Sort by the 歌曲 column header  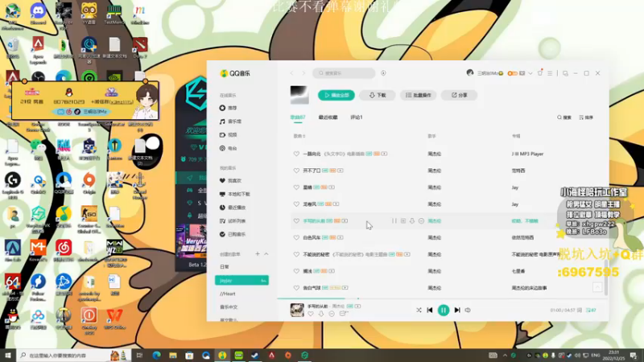pos(299,136)
